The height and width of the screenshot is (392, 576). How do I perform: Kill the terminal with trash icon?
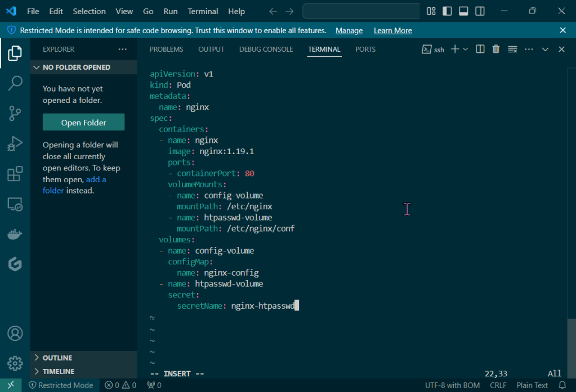click(x=496, y=49)
